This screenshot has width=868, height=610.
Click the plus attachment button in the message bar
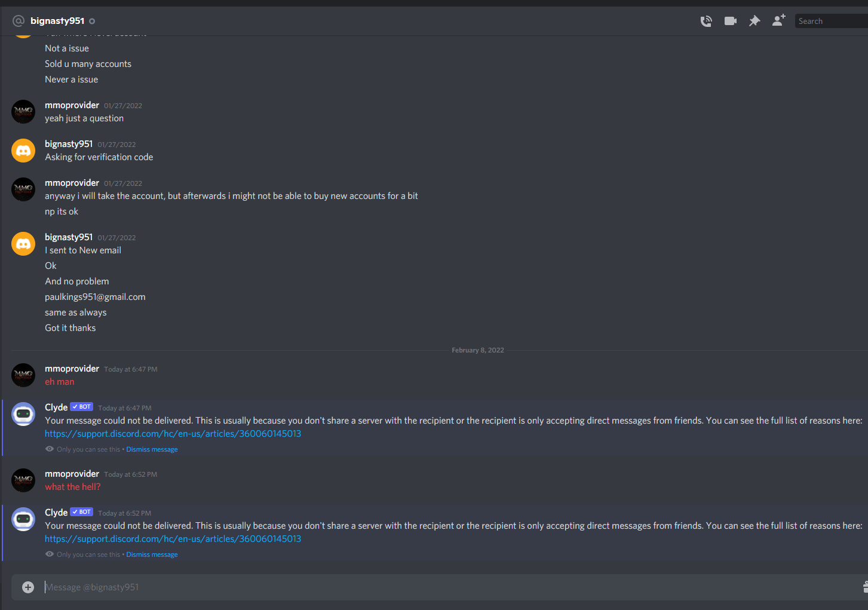(28, 587)
